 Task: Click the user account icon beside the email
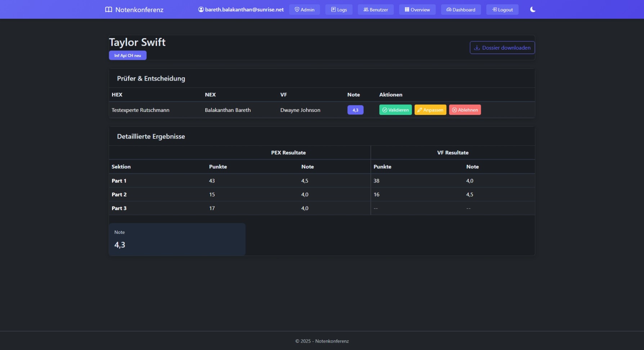tap(201, 10)
